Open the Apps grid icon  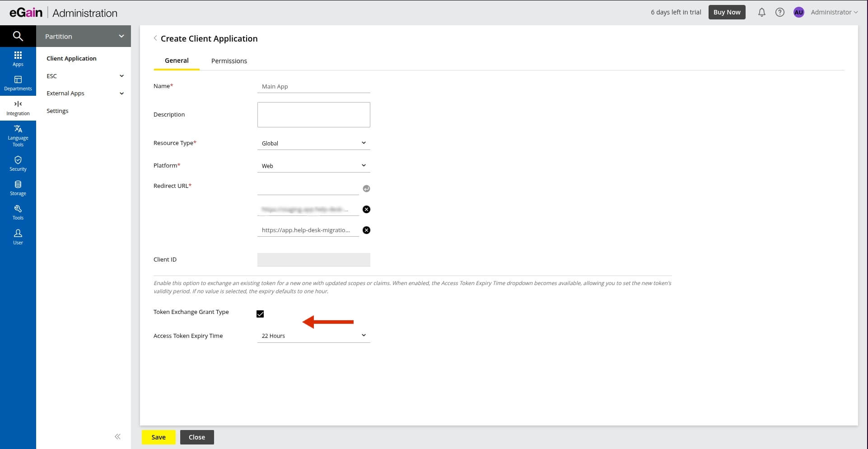(18, 59)
